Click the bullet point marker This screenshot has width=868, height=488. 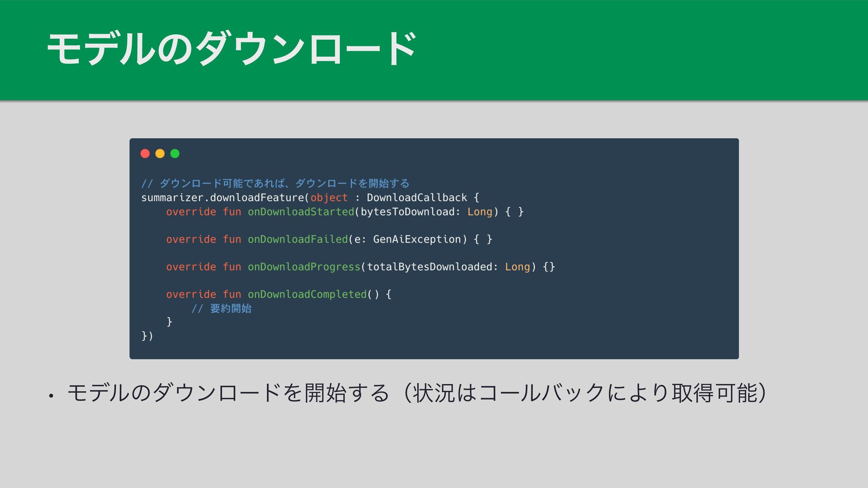pyautogui.click(x=51, y=396)
